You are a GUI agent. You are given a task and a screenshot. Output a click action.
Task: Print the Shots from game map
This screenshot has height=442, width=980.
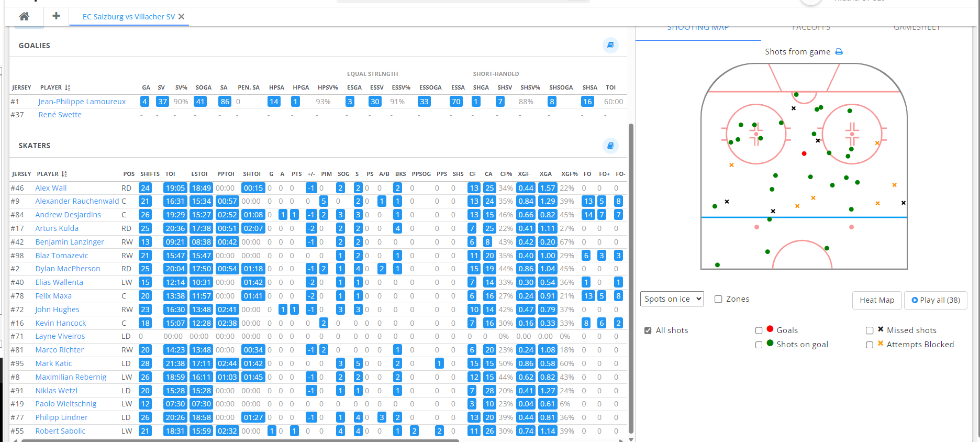pyautogui.click(x=839, y=52)
